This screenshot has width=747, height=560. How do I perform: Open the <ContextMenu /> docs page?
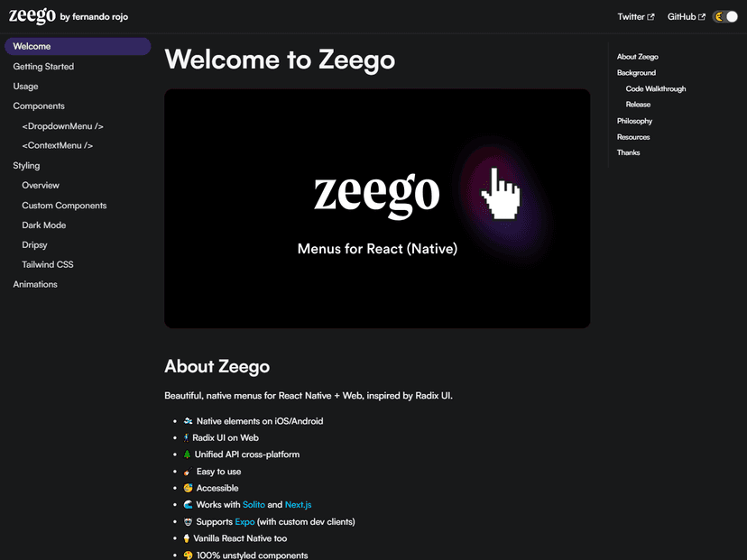(57, 146)
